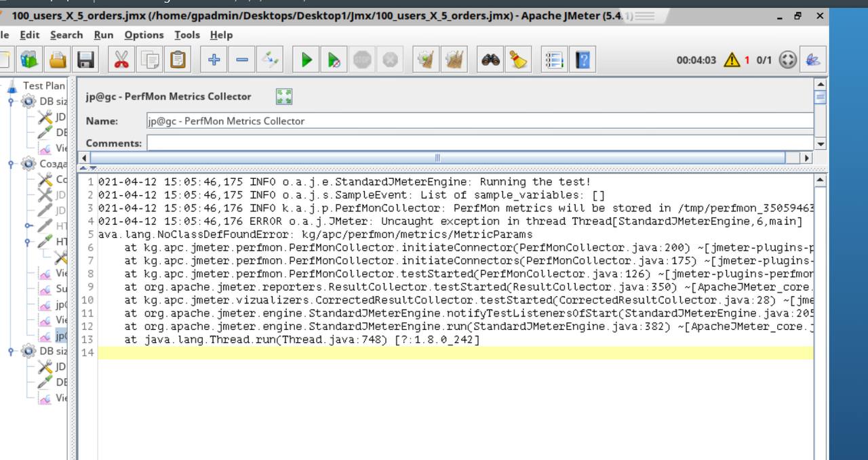Expand all nodes with the plus icon
The height and width of the screenshot is (460, 868).
[214, 60]
